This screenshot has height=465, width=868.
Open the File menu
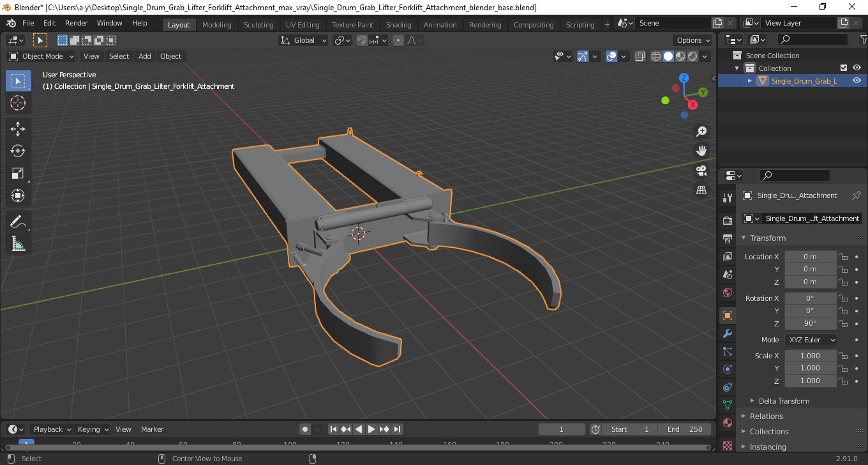(x=28, y=23)
